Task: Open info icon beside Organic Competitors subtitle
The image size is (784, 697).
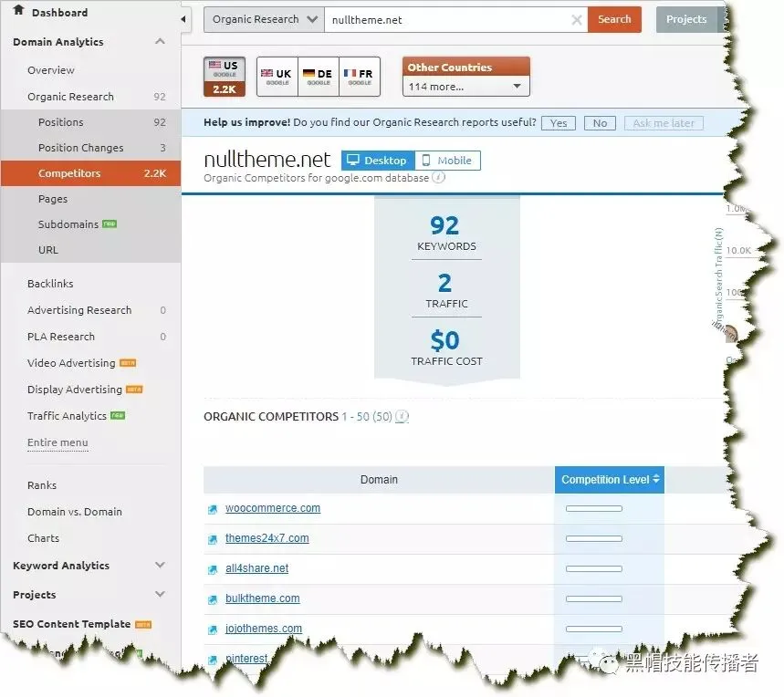Action: point(438,177)
